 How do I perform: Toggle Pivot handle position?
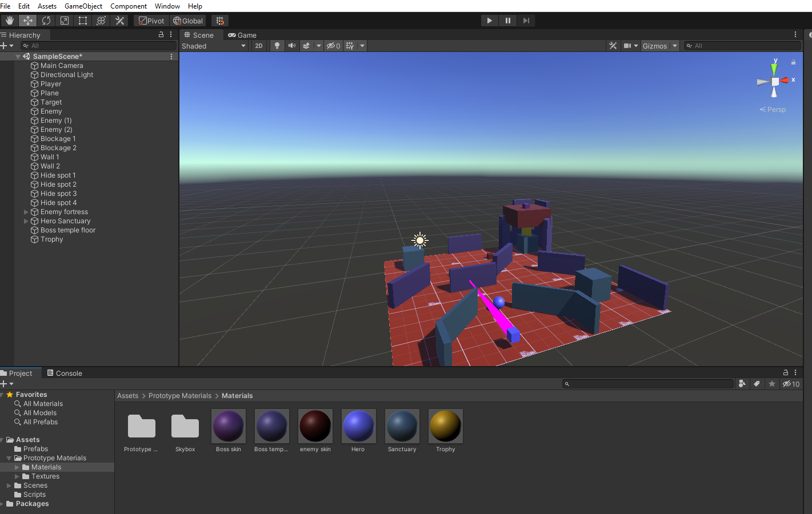pos(151,21)
